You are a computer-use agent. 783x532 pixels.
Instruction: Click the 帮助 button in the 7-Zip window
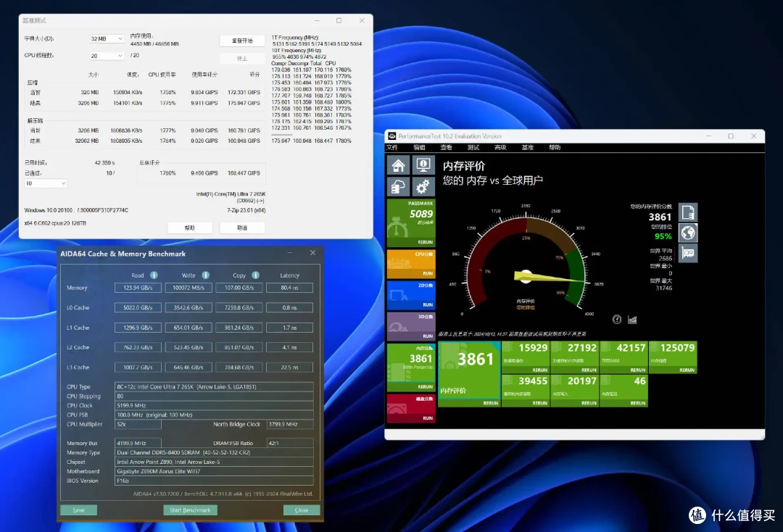tap(190, 228)
